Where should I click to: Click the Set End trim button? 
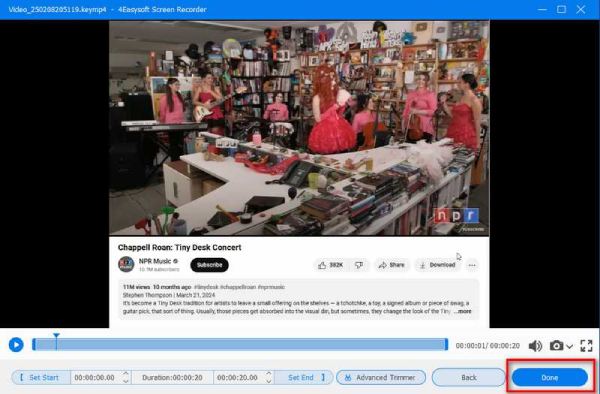305,378
